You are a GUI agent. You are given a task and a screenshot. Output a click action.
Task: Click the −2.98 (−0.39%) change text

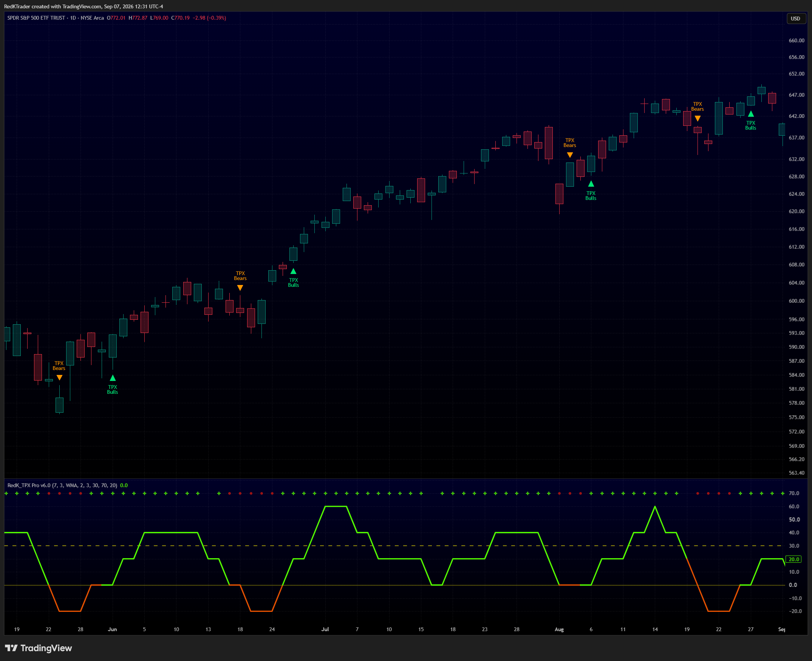[209, 18]
